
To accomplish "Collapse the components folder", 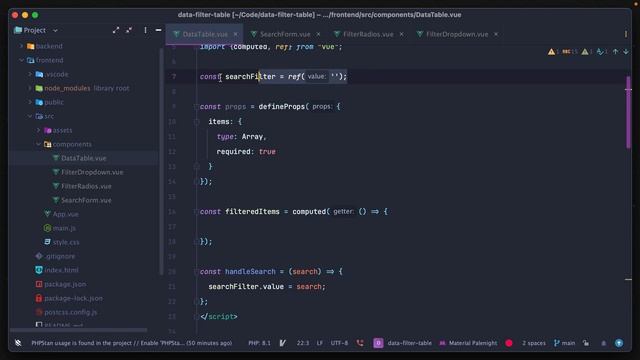I will pyautogui.click(x=38, y=144).
